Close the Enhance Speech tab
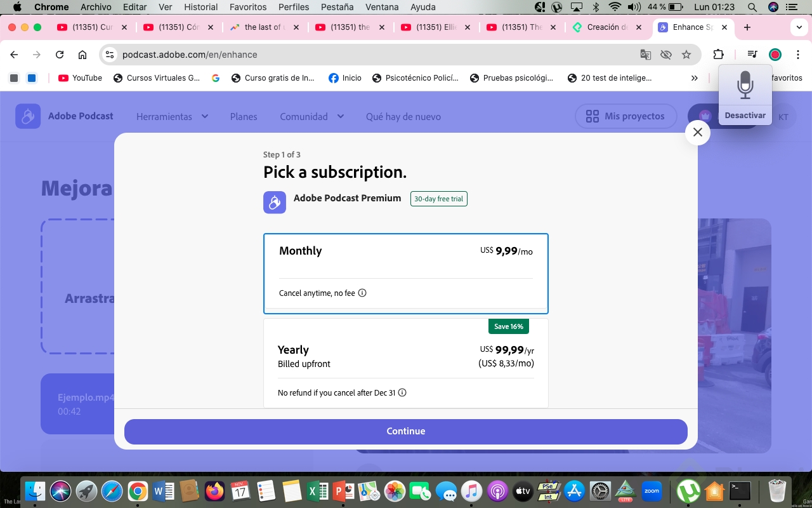Image resolution: width=812 pixels, height=508 pixels. pos(724,27)
